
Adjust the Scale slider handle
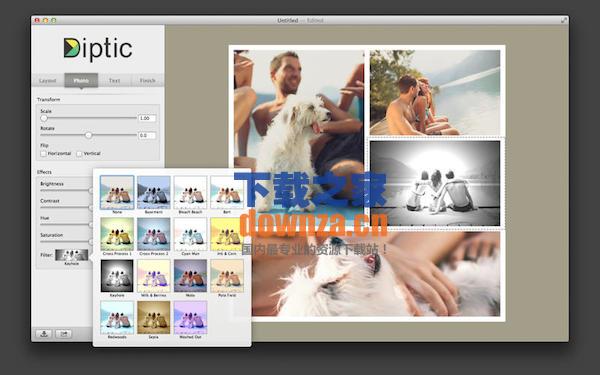[44, 118]
